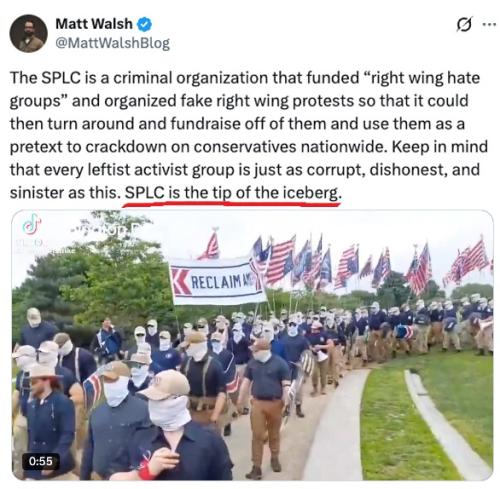The image size is (500, 489).
Task: Click the word 'conservatives' in the tweet
Action: click(x=245, y=147)
